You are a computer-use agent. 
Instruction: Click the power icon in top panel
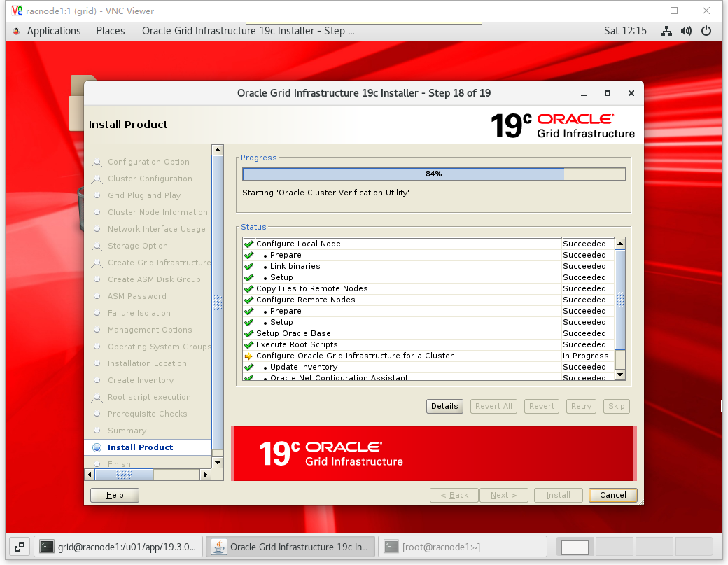706,31
